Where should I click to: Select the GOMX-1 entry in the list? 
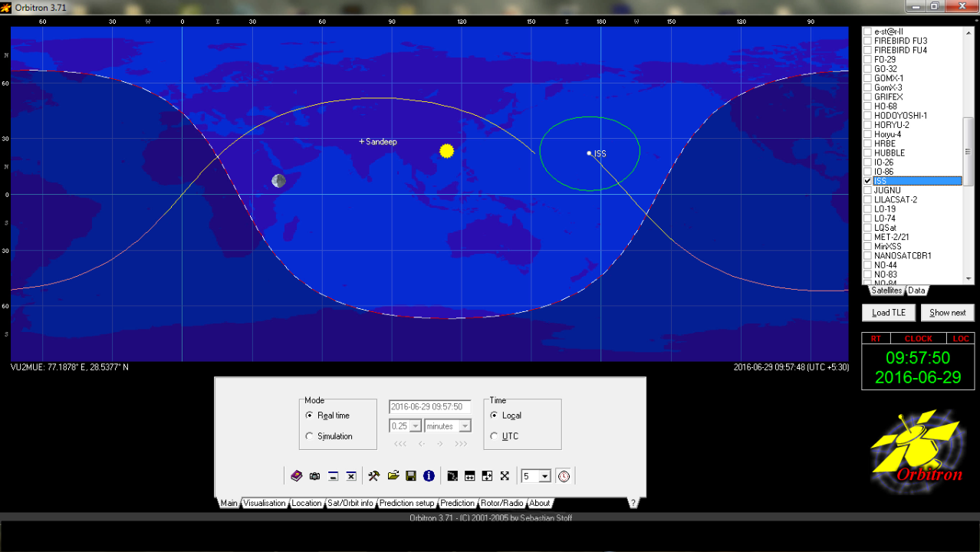tap(913, 78)
